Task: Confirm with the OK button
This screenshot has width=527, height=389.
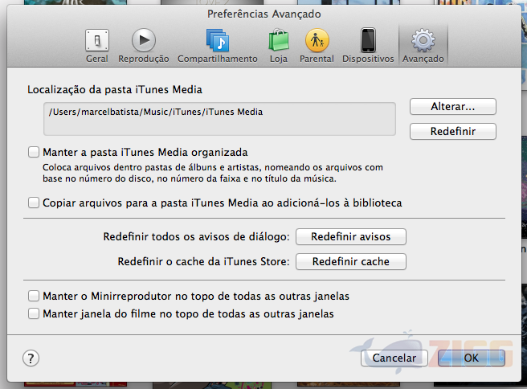Action: point(471,358)
